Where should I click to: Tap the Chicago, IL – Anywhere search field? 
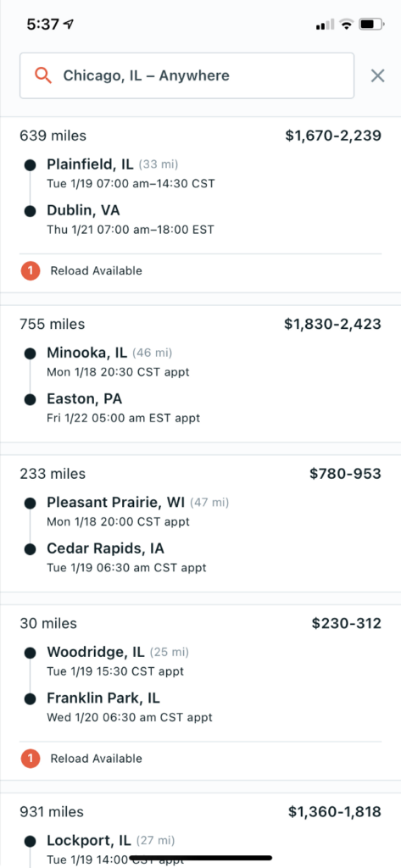click(187, 75)
